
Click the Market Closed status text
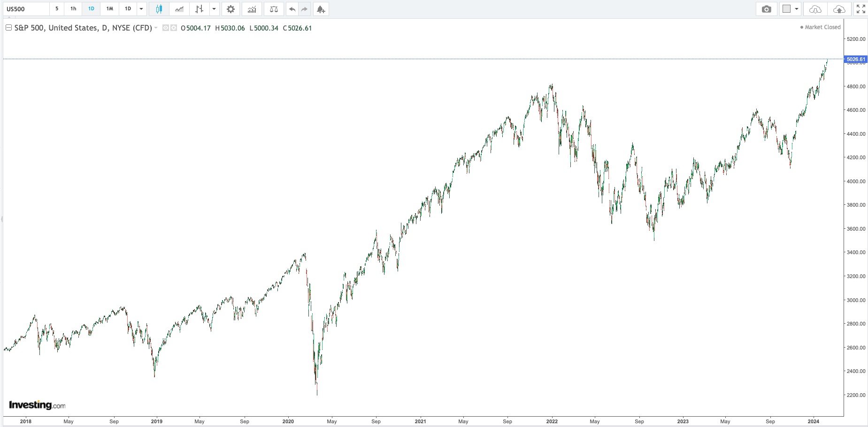822,27
